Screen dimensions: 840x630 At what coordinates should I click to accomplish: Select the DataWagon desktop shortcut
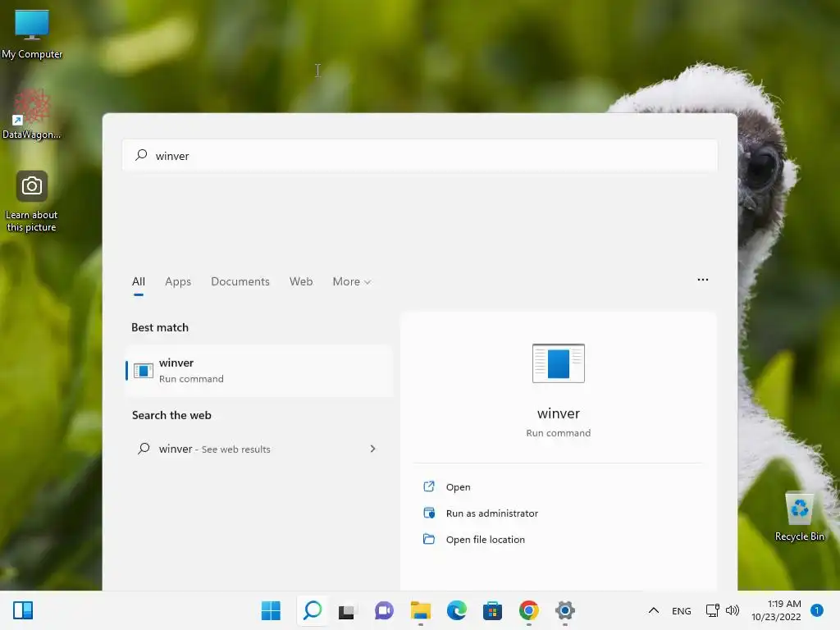pyautogui.click(x=32, y=115)
